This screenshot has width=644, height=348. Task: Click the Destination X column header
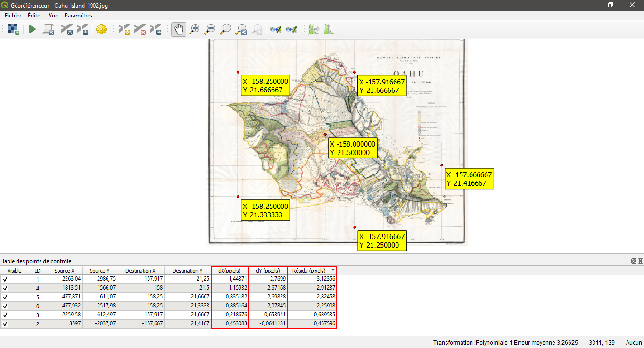tap(140, 271)
